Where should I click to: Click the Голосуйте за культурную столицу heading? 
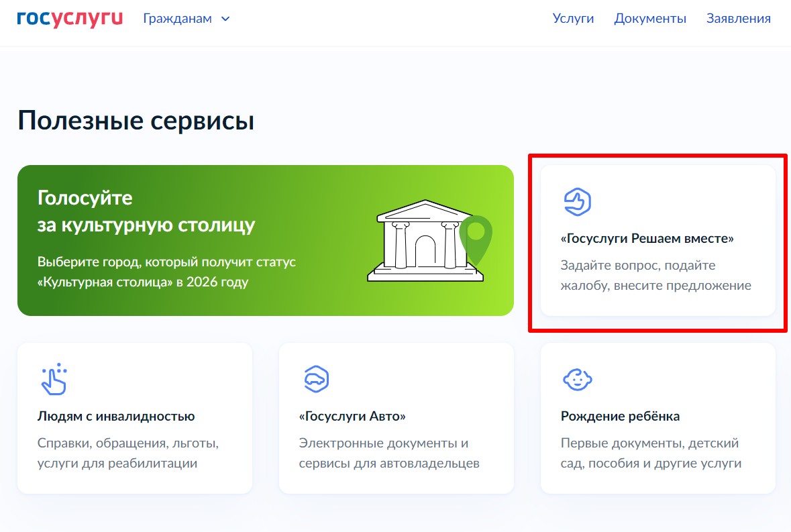click(146, 211)
